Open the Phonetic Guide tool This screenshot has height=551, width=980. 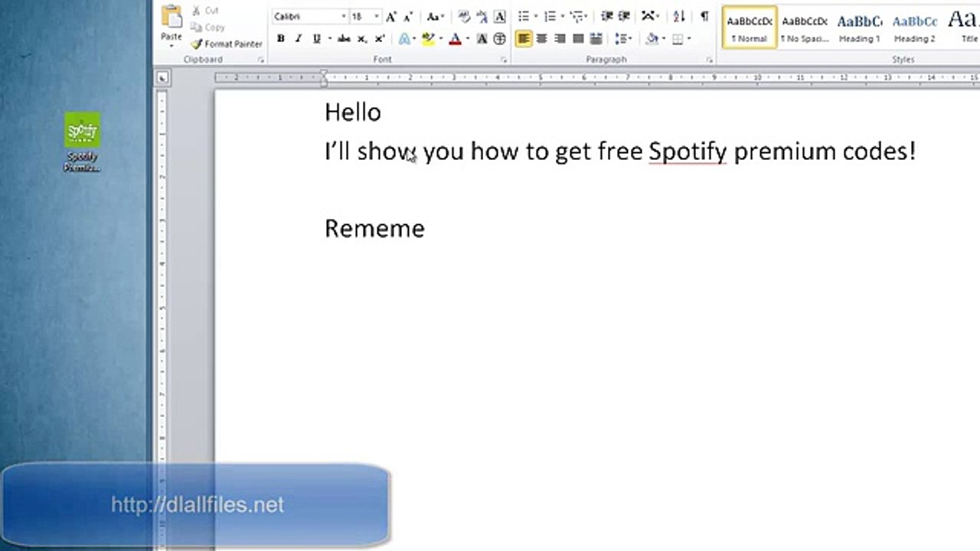pos(482,16)
